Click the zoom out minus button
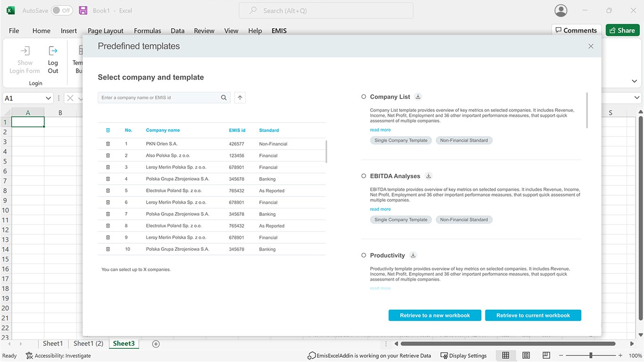 click(x=561, y=355)
